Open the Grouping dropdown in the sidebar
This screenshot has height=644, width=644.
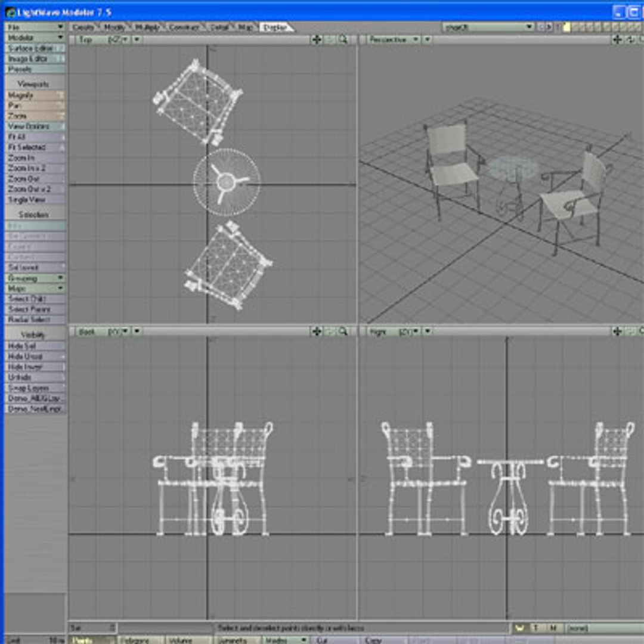point(35,278)
